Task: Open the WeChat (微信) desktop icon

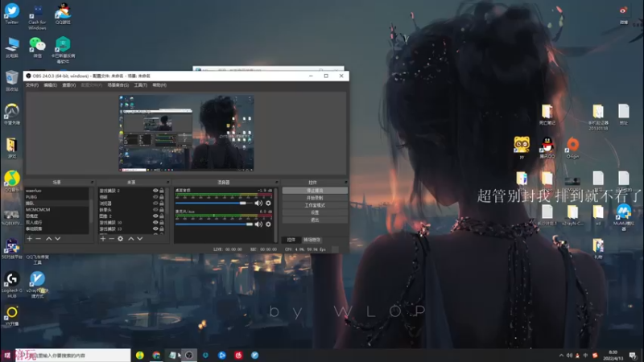Action: 37,47
